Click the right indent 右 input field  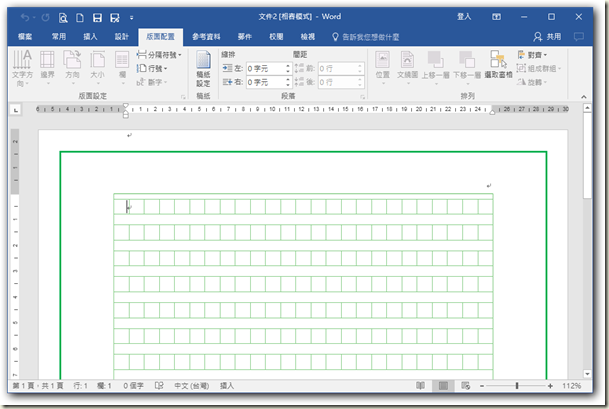(266, 82)
